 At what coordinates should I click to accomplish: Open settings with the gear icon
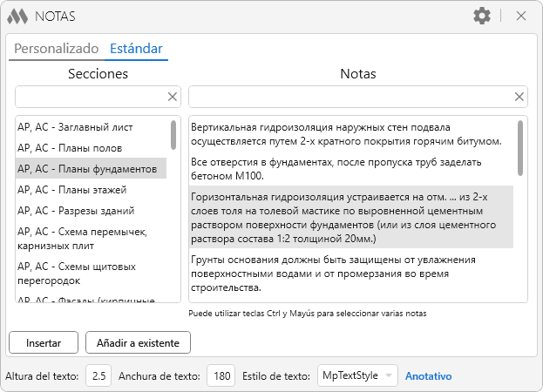(x=482, y=16)
